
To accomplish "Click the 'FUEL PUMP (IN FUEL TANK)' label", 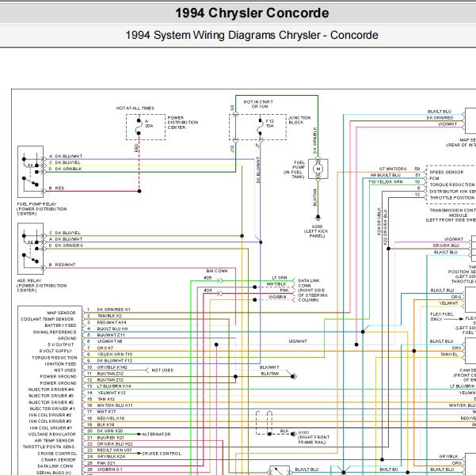I will (x=294, y=169).
